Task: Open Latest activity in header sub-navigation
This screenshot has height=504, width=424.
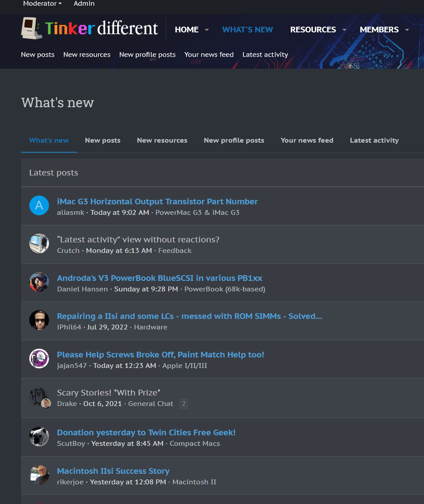Action: pos(265,55)
